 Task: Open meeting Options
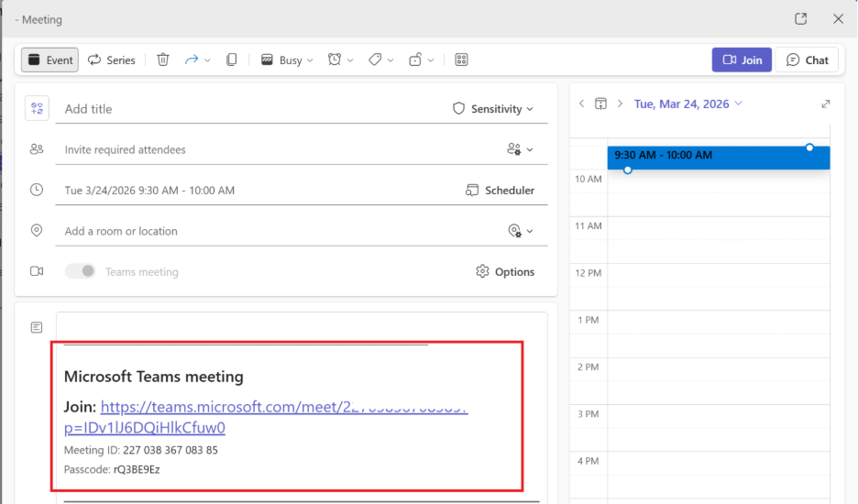point(505,271)
